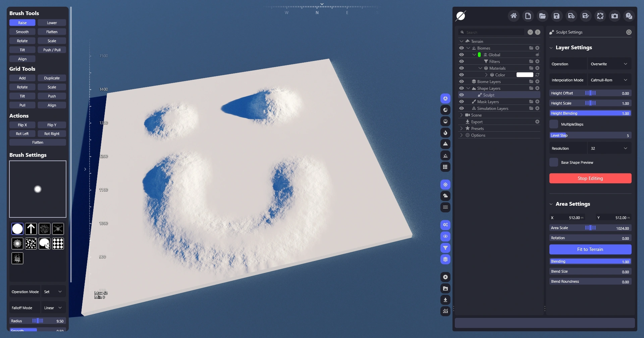Click the funnel filter icon in vertical toolbar
This screenshot has height=338, width=644.
pos(445,248)
